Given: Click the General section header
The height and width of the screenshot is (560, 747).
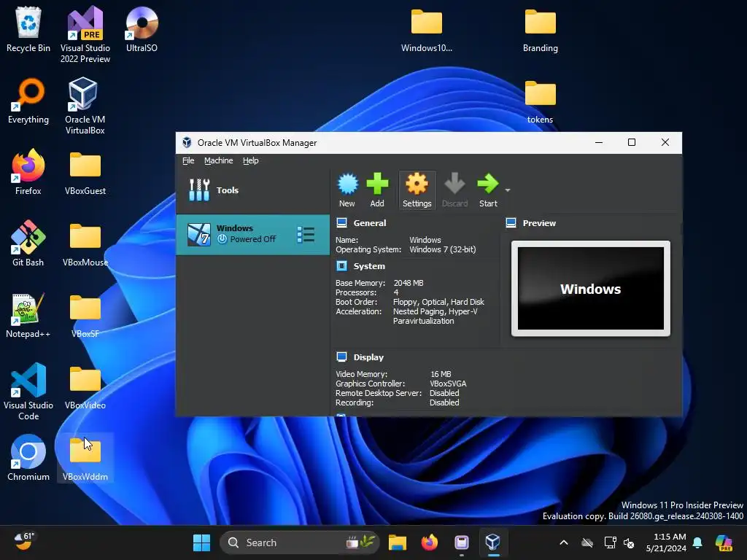Looking at the screenshot, I should (x=369, y=223).
